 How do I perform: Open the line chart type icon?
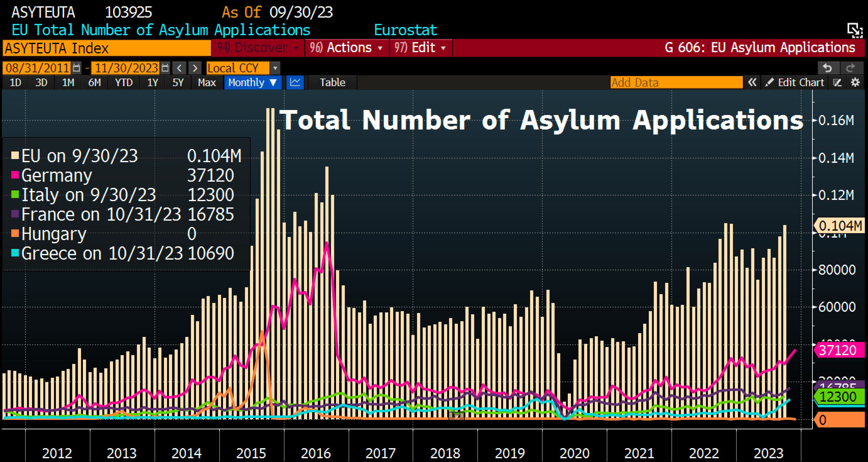[295, 82]
